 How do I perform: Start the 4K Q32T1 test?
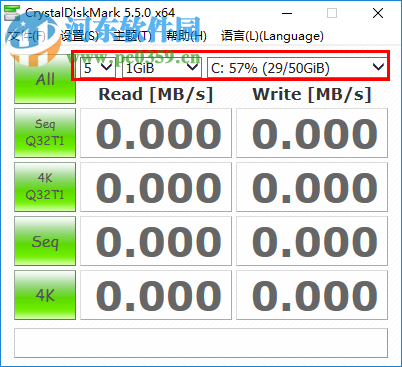[x=45, y=187]
